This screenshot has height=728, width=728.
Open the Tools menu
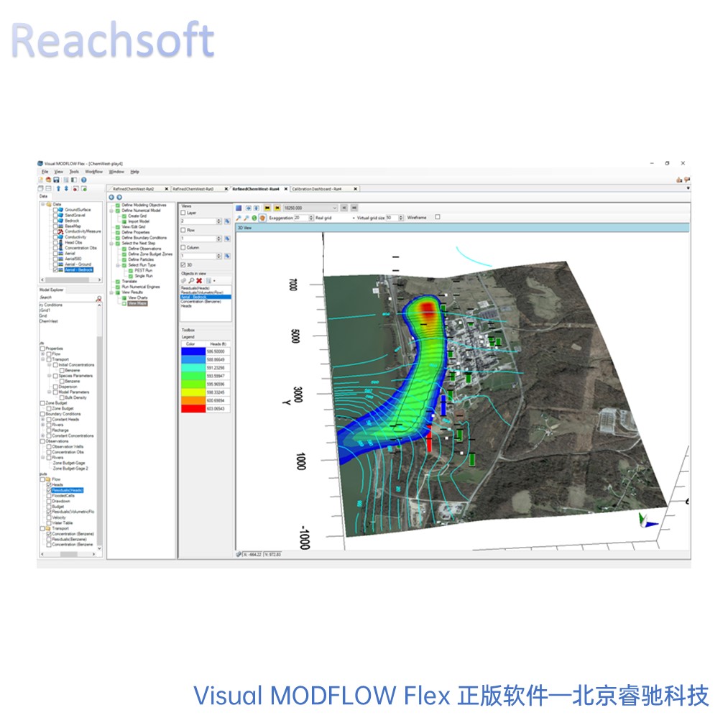74,172
